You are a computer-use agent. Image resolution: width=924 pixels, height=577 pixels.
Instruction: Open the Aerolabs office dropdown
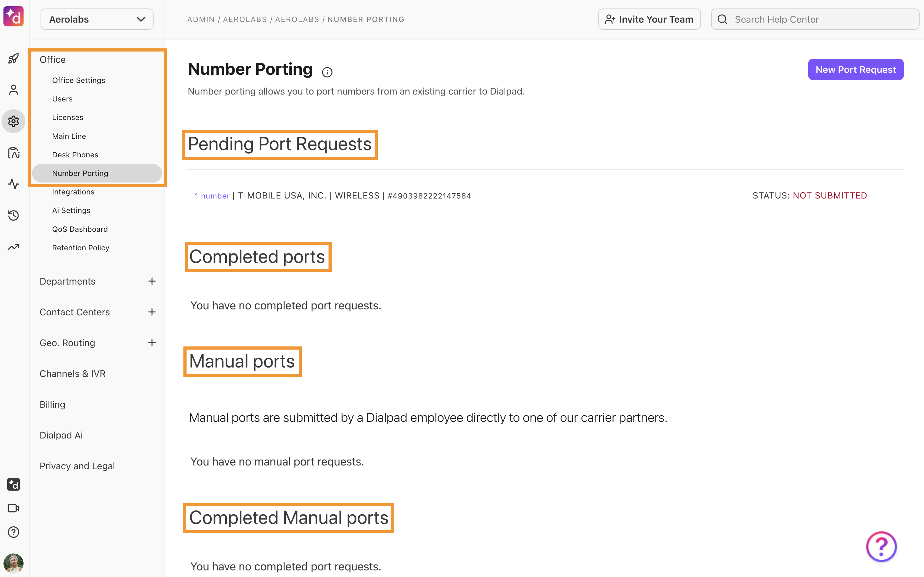pos(97,19)
